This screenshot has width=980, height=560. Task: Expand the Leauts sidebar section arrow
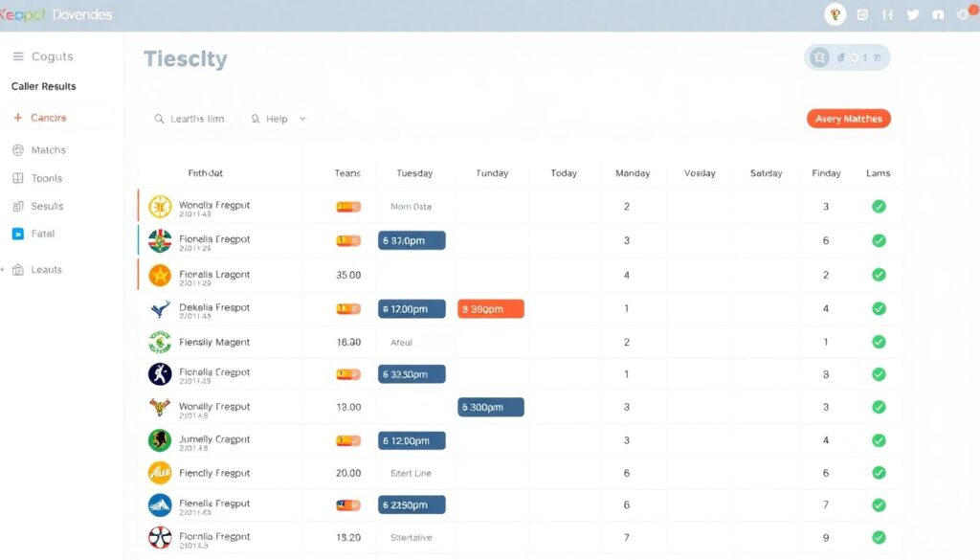click(x=4, y=270)
